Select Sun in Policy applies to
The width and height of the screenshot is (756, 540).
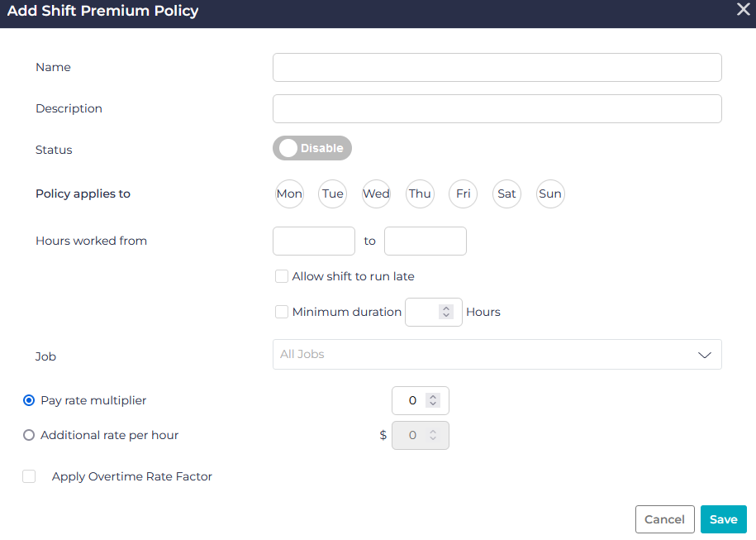(x=550, y=194)
